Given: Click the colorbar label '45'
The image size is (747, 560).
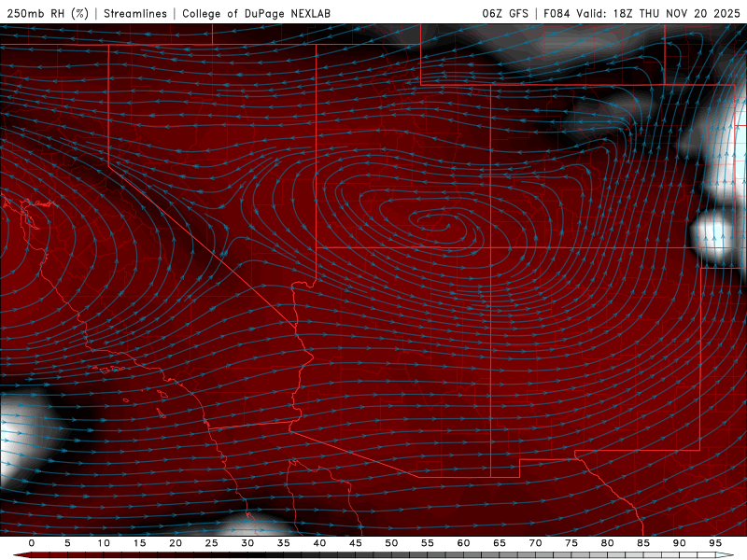Looking at the screenshot, I should (x=356, y=543).
